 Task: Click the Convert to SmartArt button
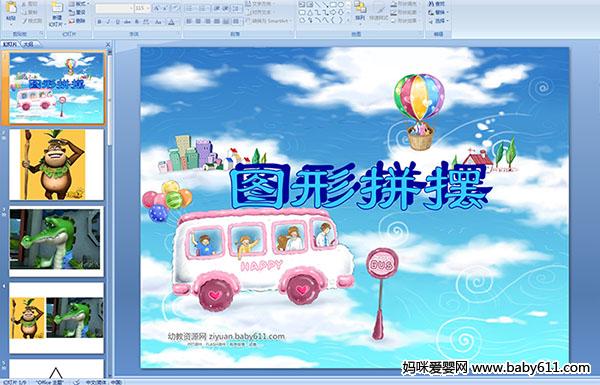point(267,21)
